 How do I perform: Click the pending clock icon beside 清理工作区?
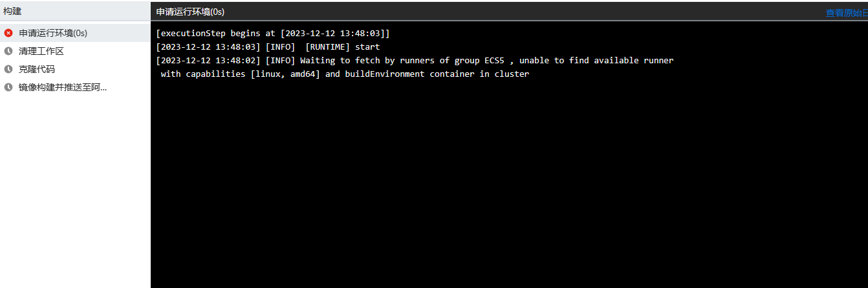tap(8, 51)
